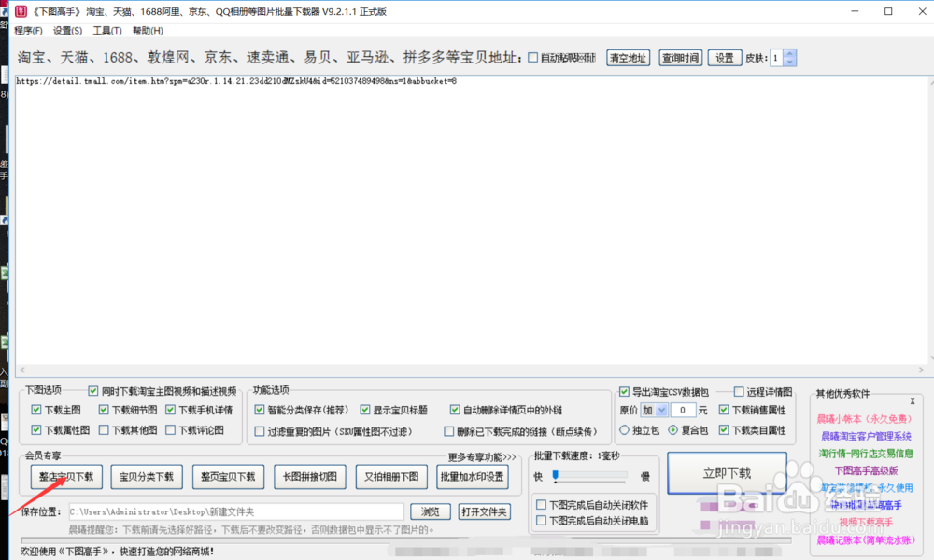Close the 其他优秀软件 panel with x
Screen dimensions: 934x560
[912, 401]
